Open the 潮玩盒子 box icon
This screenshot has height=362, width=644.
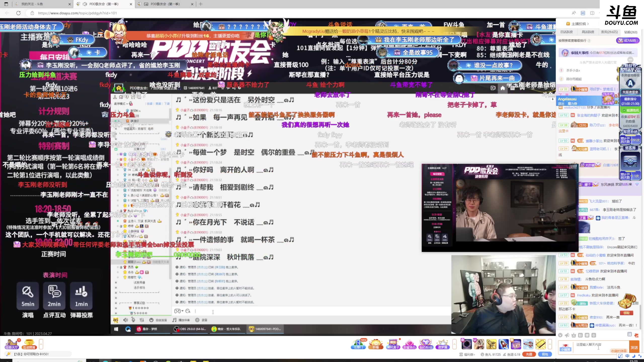point(393,344)
